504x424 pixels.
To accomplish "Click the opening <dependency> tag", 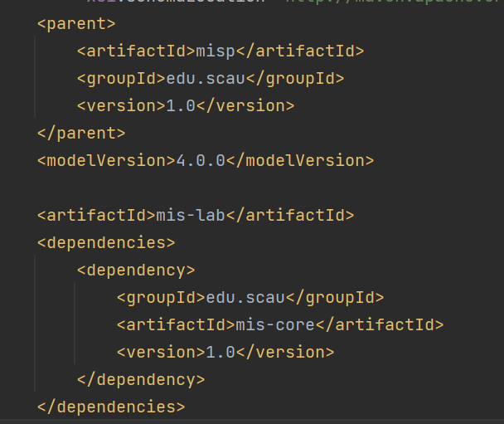I will point(136,270).
